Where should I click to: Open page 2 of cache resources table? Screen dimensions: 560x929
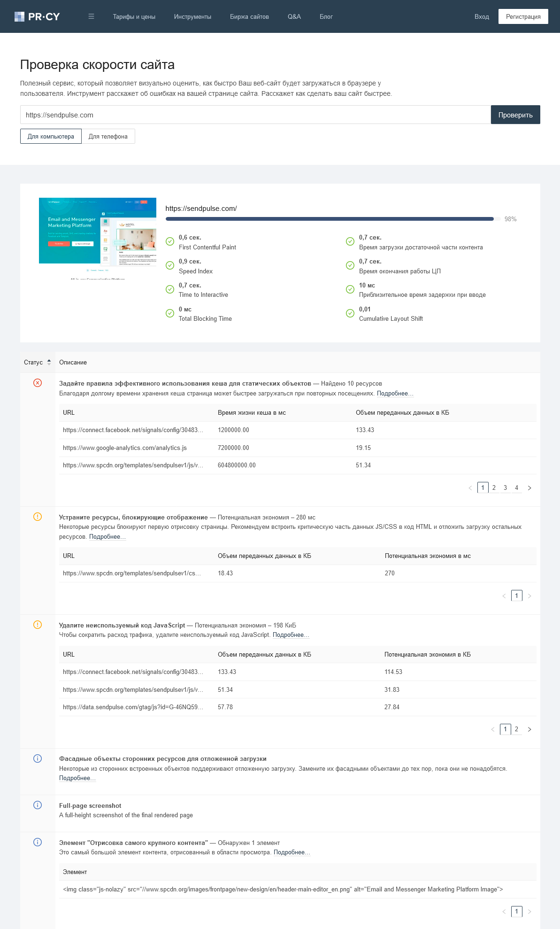point(494,488)
